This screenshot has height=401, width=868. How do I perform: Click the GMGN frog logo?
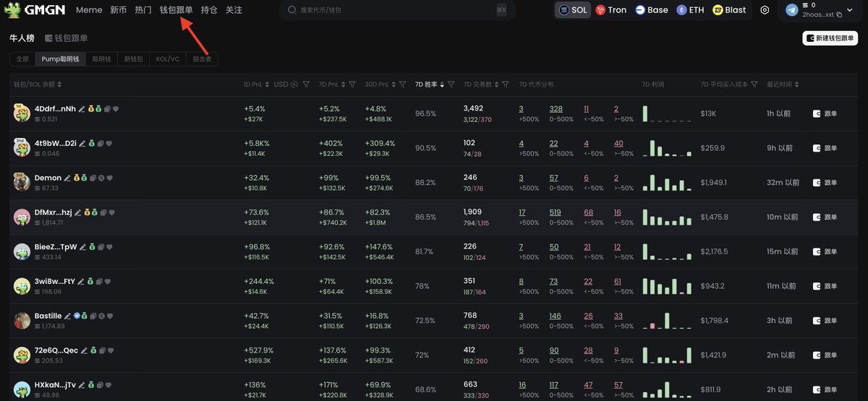click(x=11, y=10)
